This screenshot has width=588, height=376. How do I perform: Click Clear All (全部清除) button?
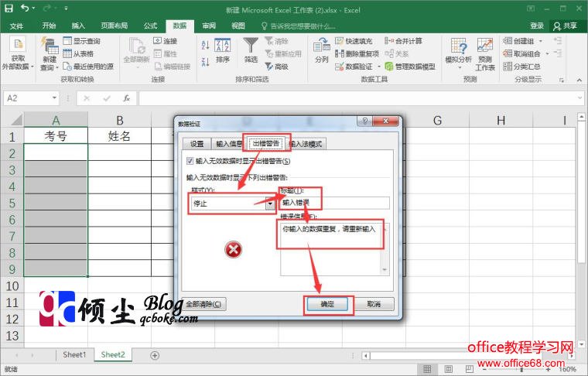click(203, 304)
